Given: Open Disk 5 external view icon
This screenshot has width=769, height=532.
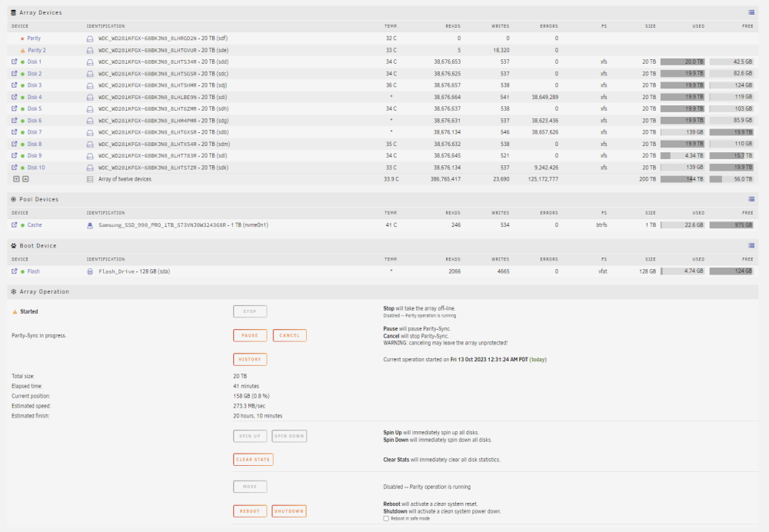Looking at the screenshot, I should point(14,109).
